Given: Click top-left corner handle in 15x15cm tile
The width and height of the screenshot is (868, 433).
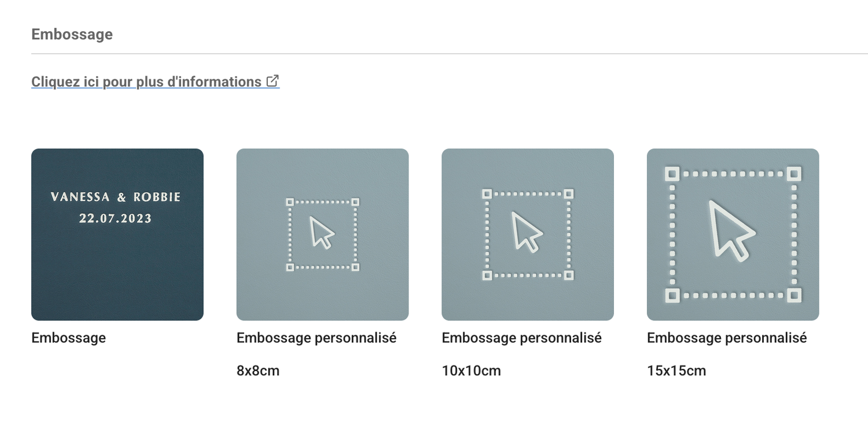Looking at the screenshot, I should 672,173.
